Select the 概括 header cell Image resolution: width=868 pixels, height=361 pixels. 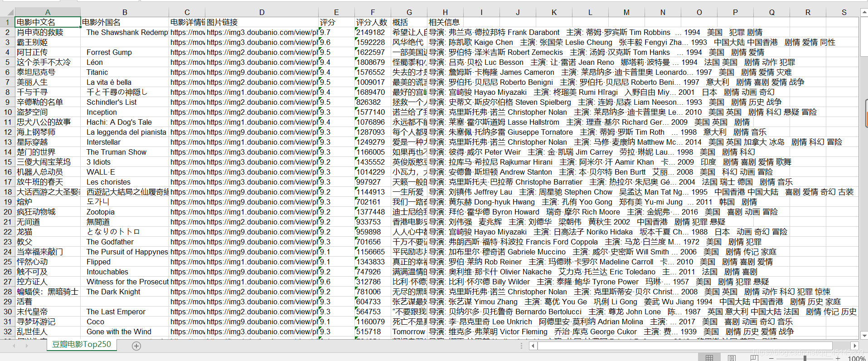click(409, 22)
